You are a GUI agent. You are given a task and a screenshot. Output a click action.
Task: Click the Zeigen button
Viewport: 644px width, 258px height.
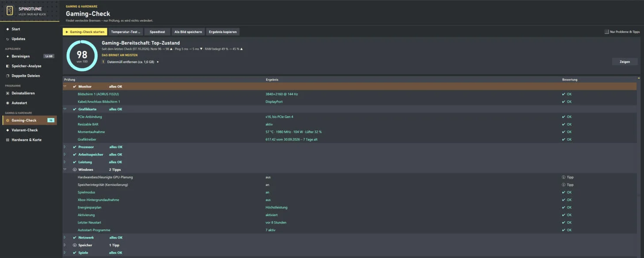pos(625,62)
